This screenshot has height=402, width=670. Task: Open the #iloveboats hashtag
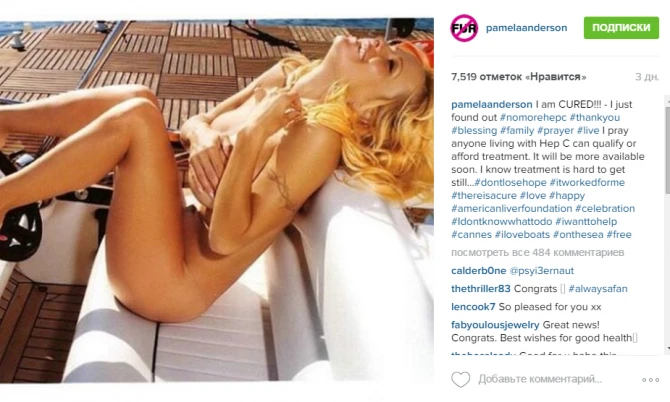(522, 235)
